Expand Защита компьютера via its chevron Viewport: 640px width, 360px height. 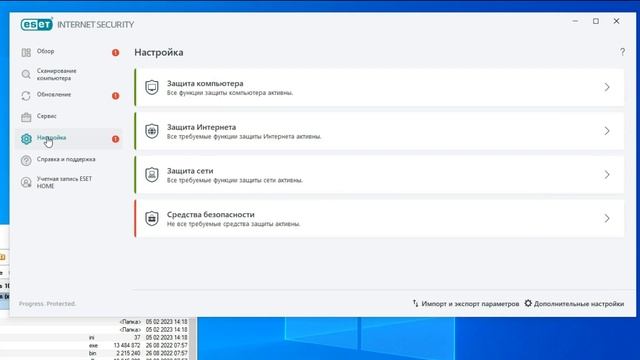coord(607,87)
